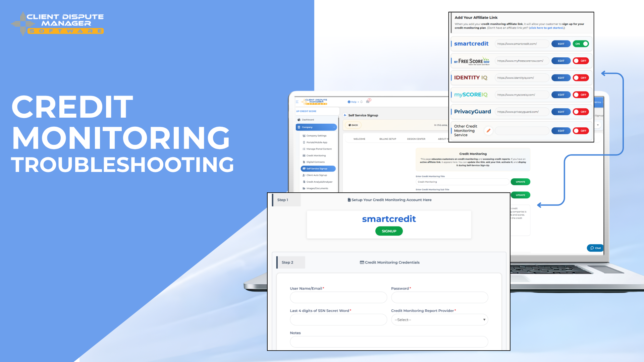Click the Company building icon in sidebar
The height and width of the screenshot is (362, 644).
[299, 127]
